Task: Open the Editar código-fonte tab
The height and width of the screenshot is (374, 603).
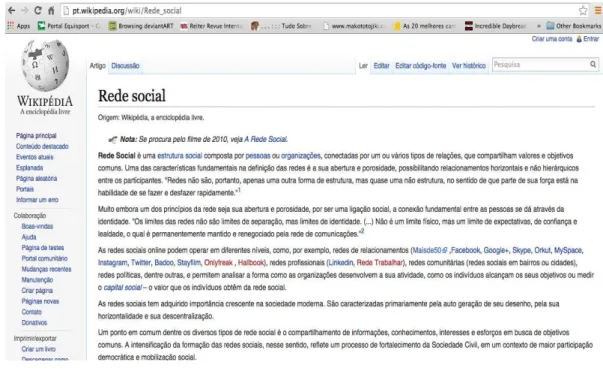Action: tap(421, 66)
